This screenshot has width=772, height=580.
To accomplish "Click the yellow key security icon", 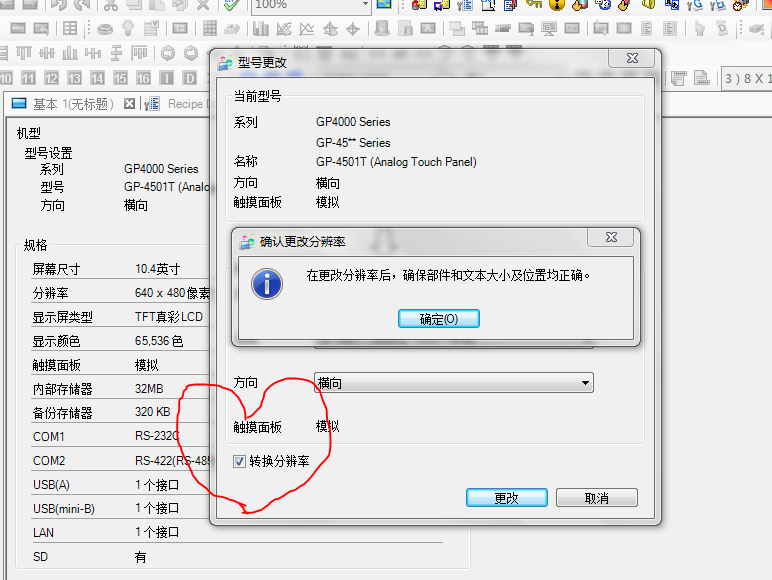I will click(535, 5).
